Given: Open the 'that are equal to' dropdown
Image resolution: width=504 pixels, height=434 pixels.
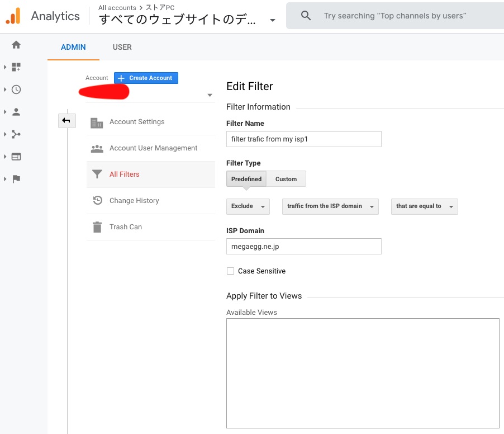Looking at the screenshot, I should (x=424, y=206).
